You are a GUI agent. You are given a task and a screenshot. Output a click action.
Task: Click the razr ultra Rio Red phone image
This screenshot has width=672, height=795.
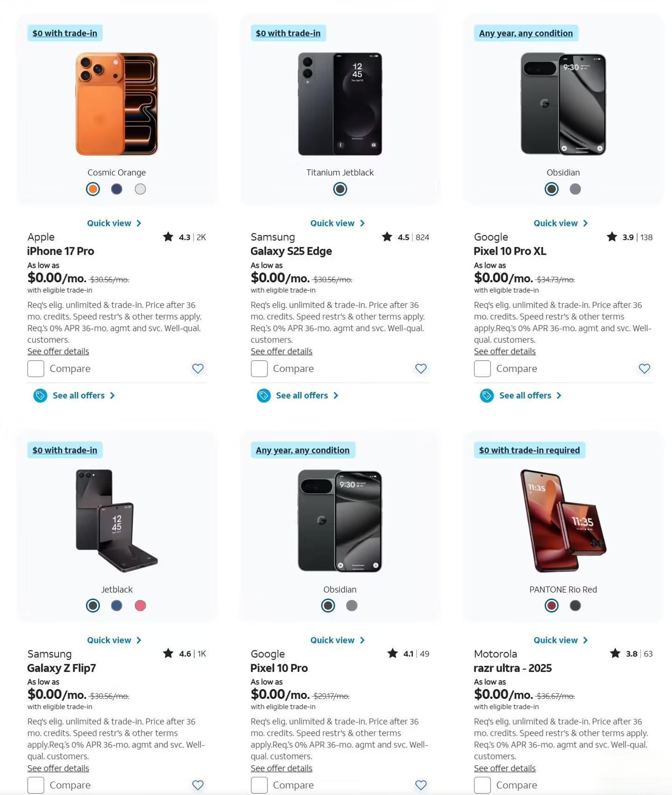563,521
